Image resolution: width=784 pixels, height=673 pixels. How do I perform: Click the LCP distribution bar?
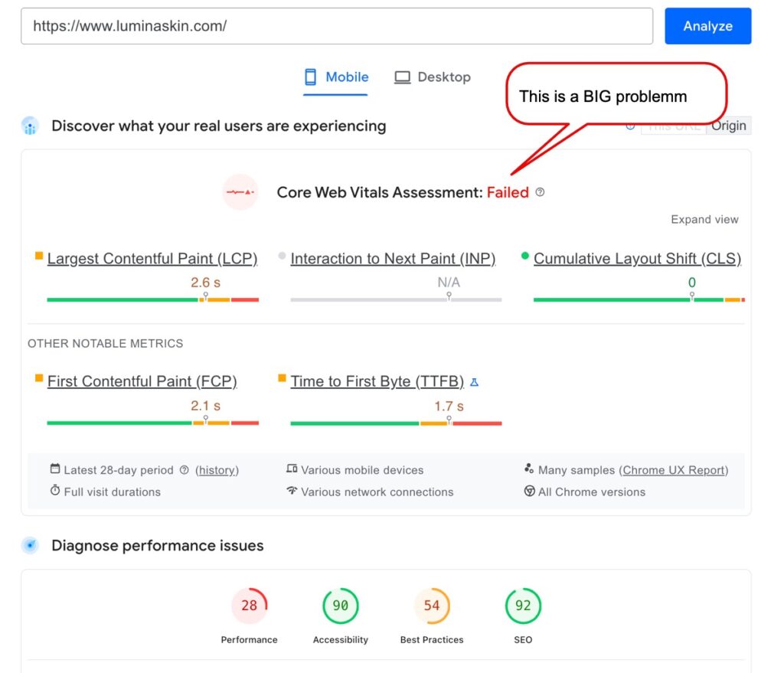click(152, 299)
